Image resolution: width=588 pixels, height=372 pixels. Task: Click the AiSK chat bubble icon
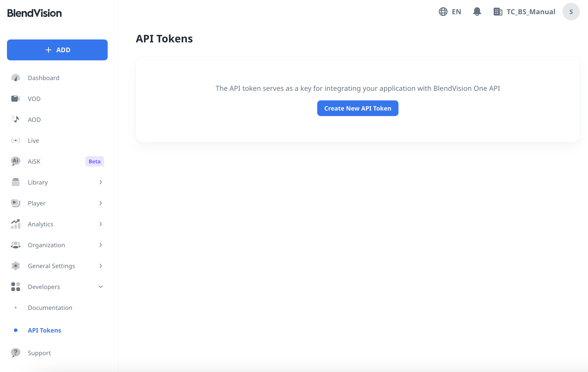coord(15,161)
